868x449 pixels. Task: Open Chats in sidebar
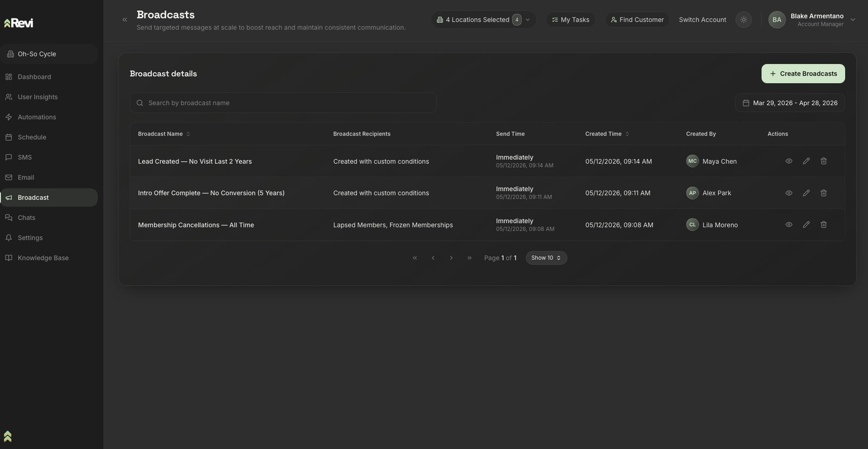click(x=49, y=218)
